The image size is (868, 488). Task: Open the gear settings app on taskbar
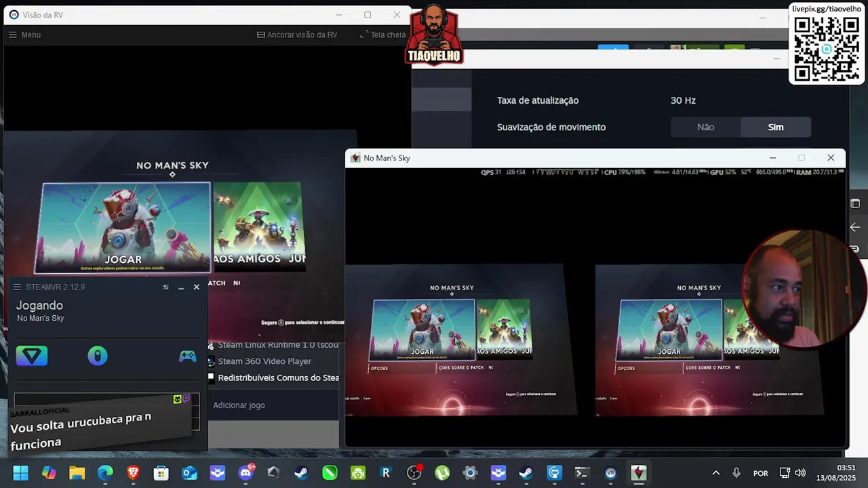[470, 473]
